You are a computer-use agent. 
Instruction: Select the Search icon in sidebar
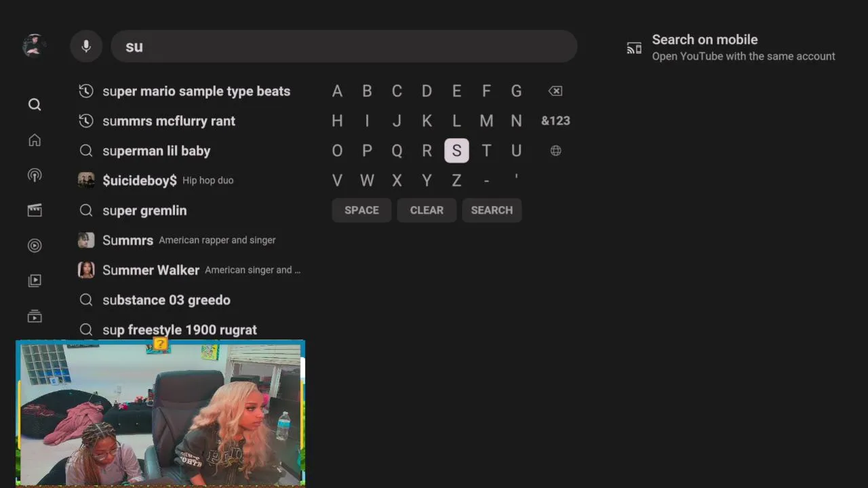[35, 104]
